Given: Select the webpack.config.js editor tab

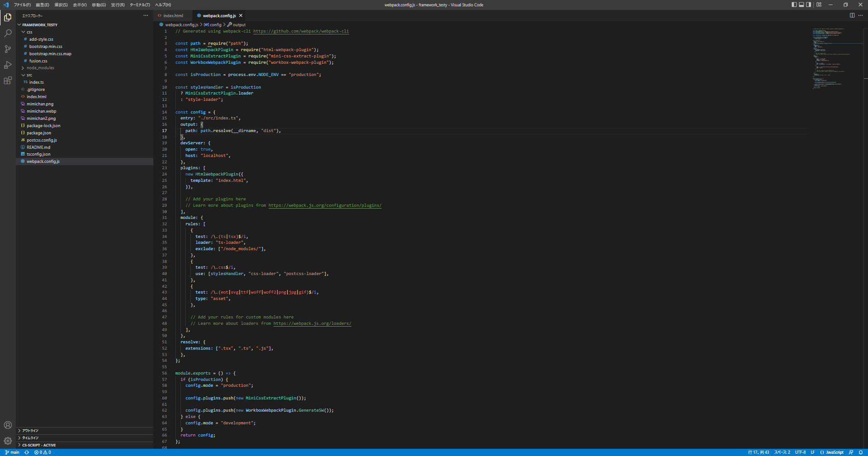Looking at the screenshot, I should click(x=219, y=16).
